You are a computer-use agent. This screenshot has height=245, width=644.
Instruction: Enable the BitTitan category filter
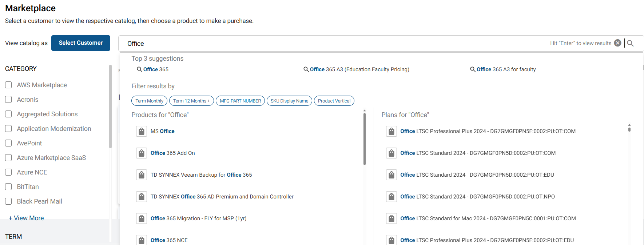[8, 187]
